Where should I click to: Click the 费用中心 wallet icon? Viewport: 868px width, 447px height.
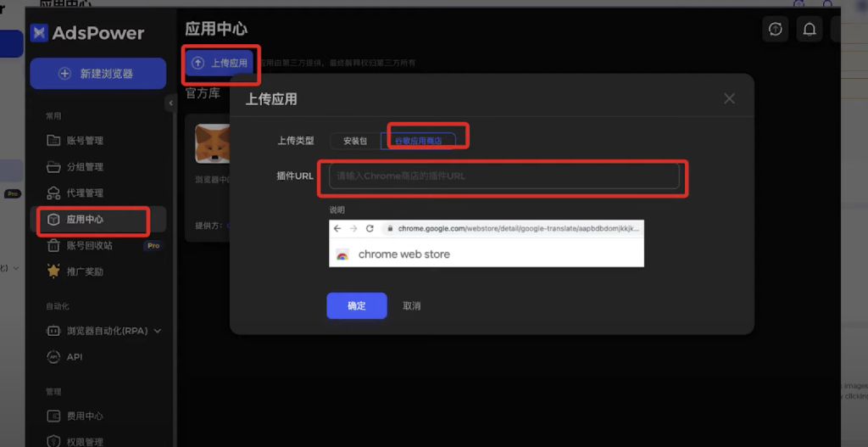53,416
